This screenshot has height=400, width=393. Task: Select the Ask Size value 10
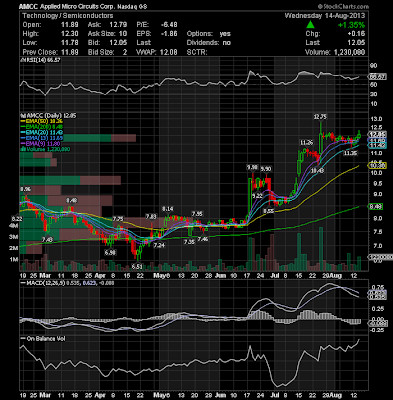[123, 34]
